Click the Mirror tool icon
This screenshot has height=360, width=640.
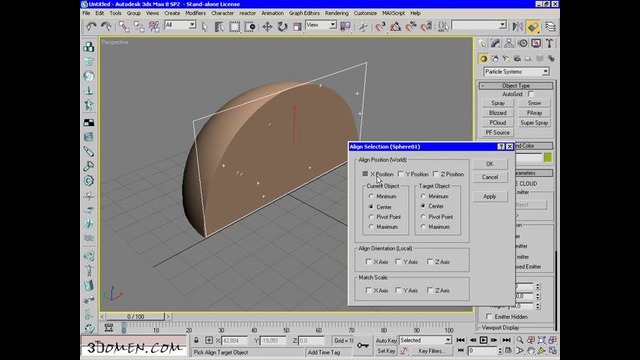(x=518, y=27)
